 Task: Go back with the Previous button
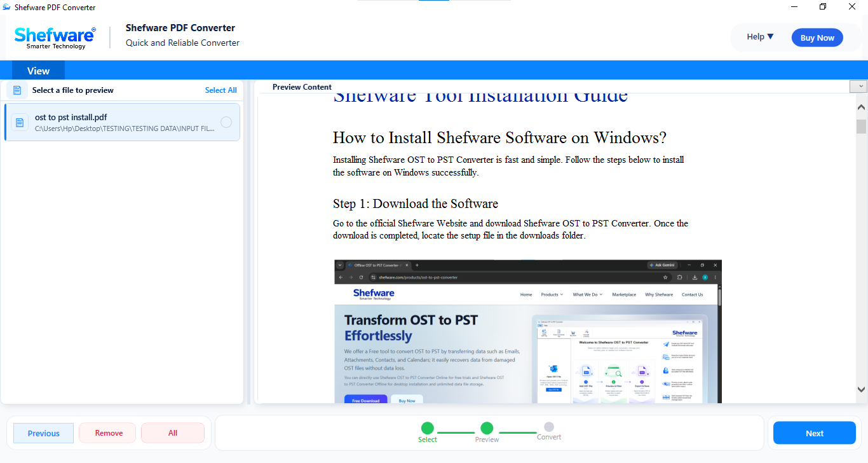tap(44, 433)
